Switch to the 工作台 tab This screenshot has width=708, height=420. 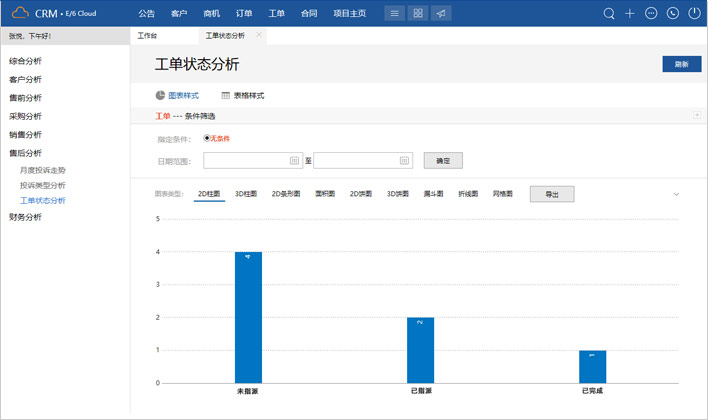(x=147, y=35)
